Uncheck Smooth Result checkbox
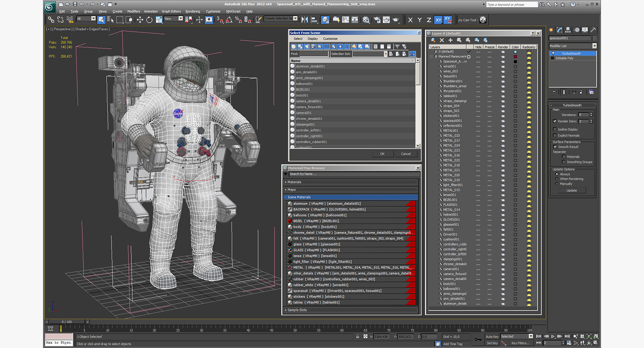644x348 pixels. [555, 147]
